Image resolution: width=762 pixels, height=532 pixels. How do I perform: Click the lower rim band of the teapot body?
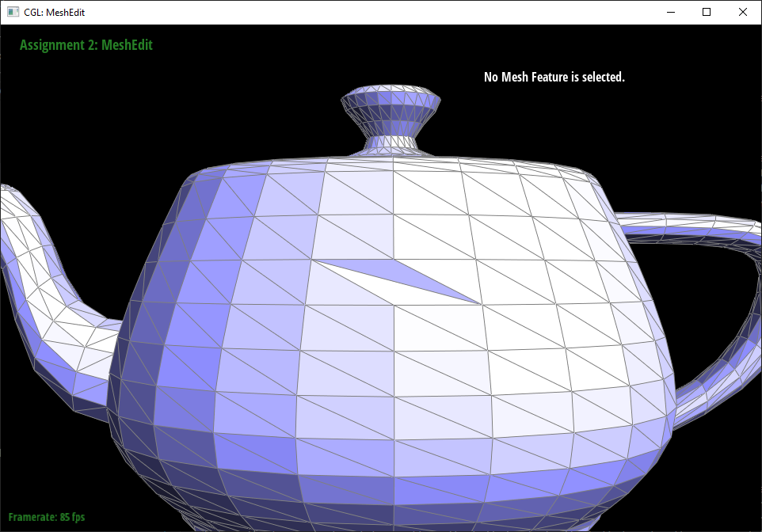pyautogui.click(x=396, y=467)
